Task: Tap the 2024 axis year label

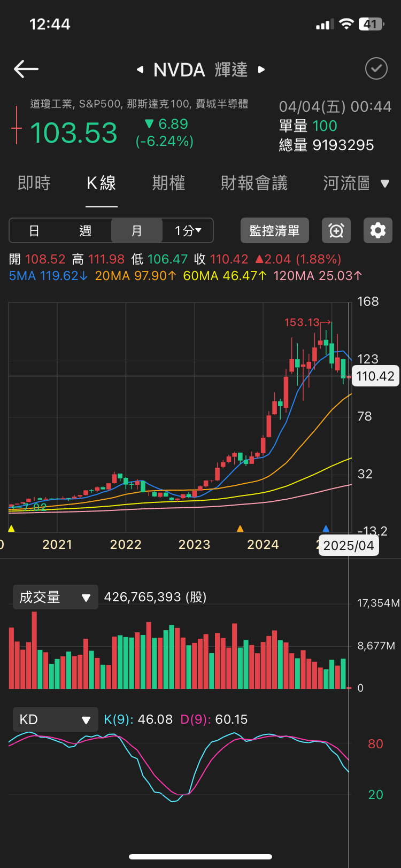Action: point(263,545)
